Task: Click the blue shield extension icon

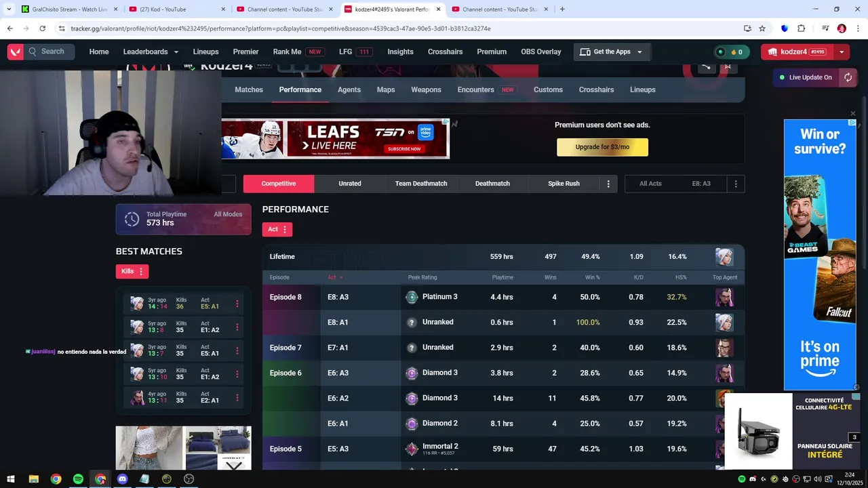Action: (x=785, y=28)
